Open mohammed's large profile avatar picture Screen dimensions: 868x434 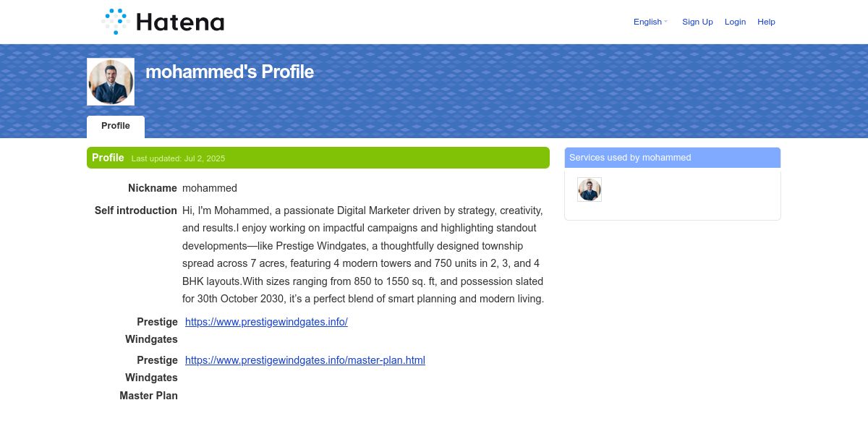[111, 82]
